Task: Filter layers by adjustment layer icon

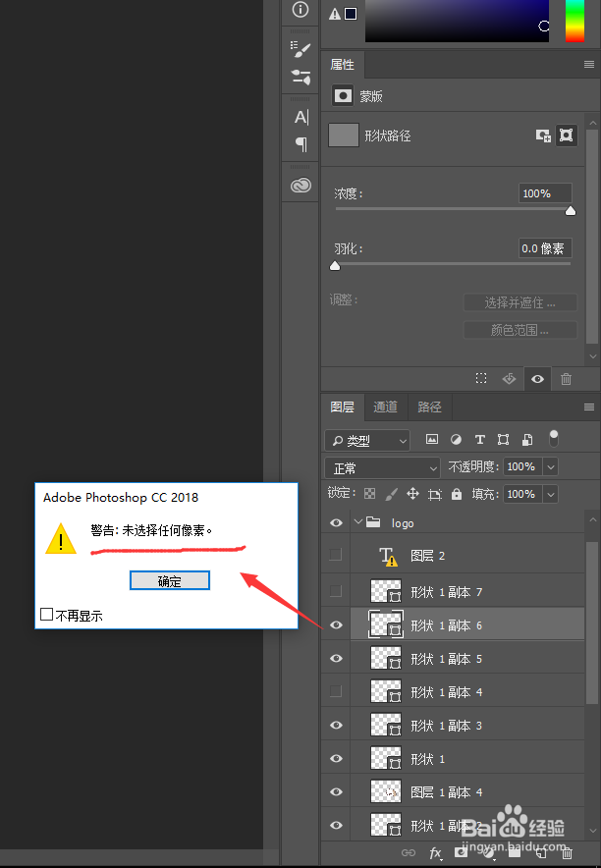Action: pos(456,440)
